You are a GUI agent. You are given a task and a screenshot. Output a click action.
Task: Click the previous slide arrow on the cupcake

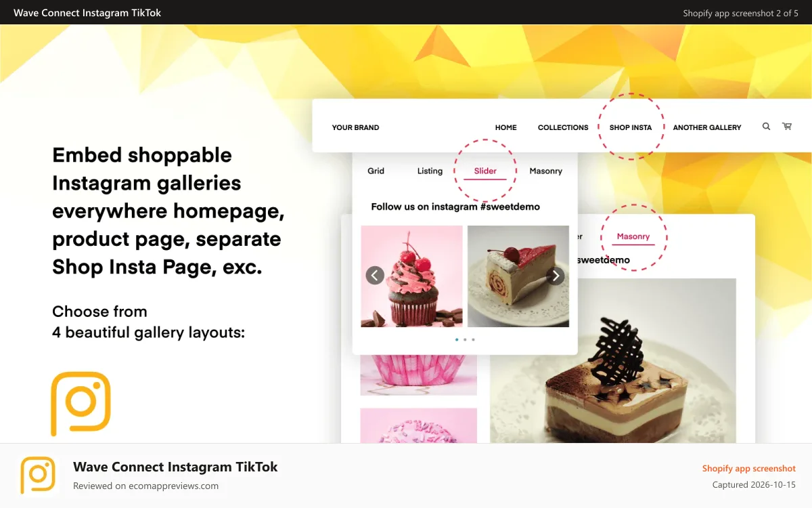pos(375,276)
